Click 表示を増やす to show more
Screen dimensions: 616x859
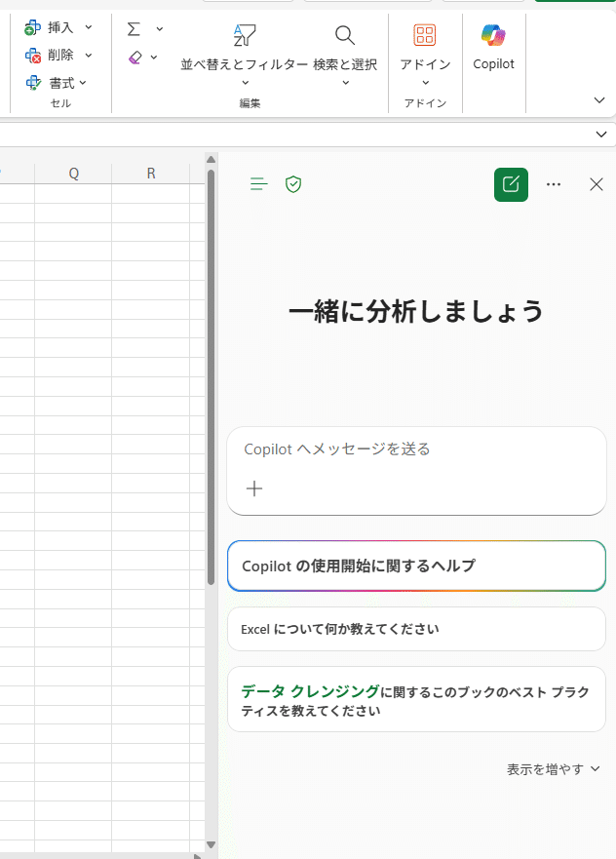click(553, 769)
